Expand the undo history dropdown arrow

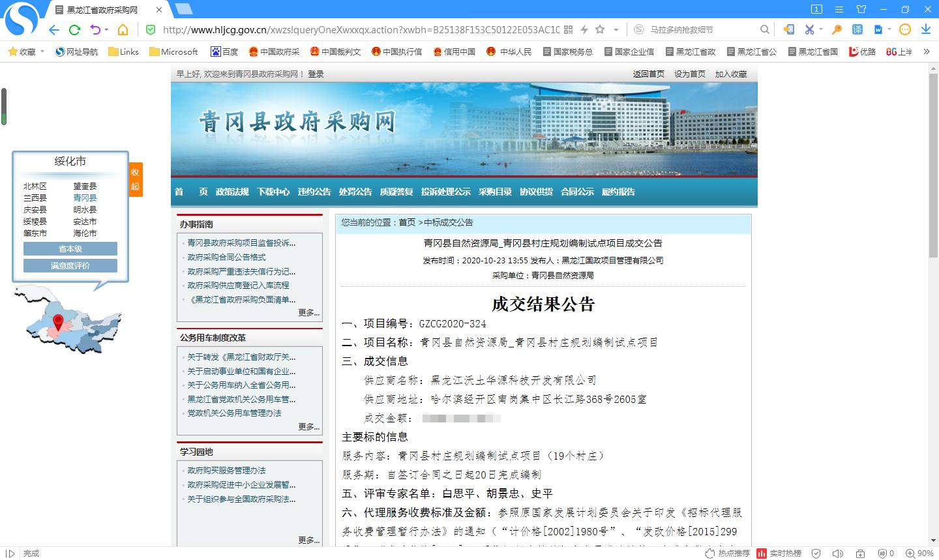point(106,30)
